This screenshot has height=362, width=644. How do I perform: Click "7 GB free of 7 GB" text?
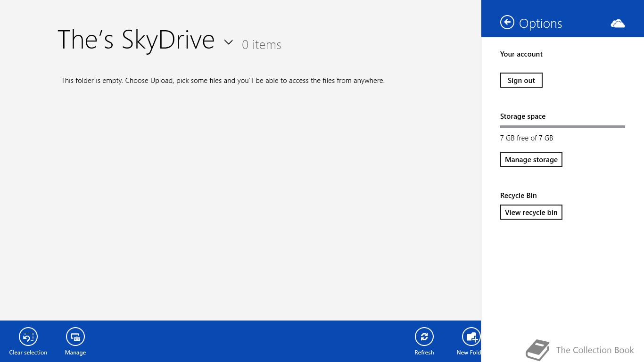[x=527, y=138]
